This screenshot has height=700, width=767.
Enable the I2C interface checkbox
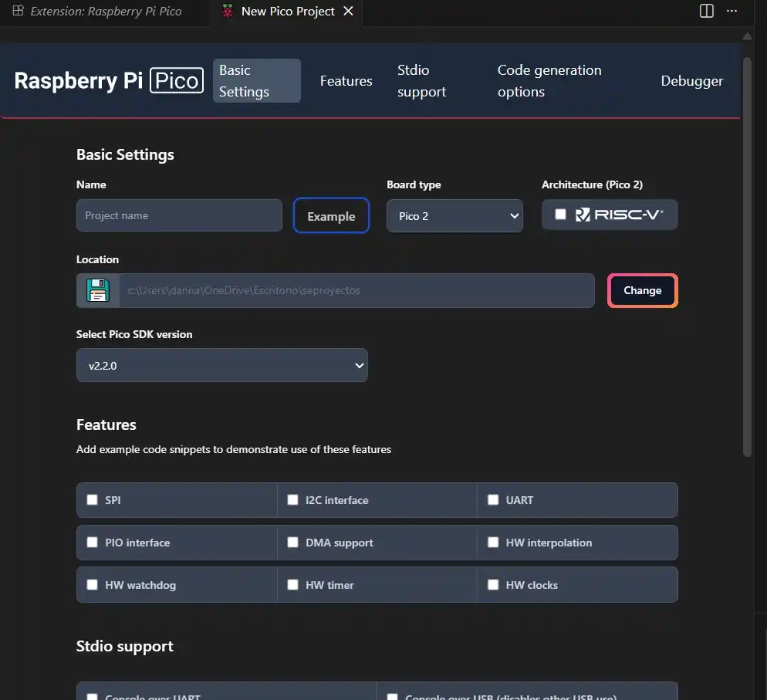click(292, 500)
